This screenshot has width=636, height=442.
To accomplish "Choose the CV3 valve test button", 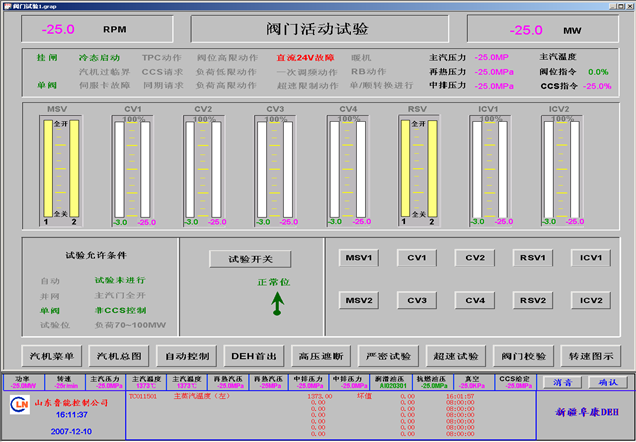I will pyautogui.click(x=417, y=300).
